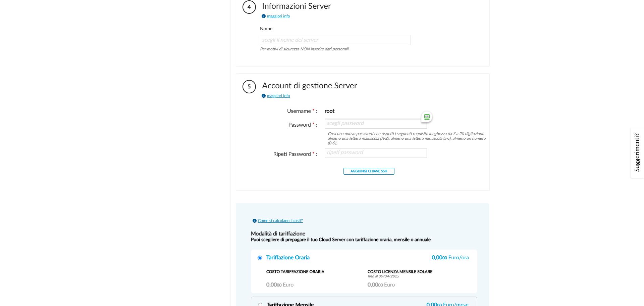Click the 'Account di gestione Server' heading
The width and height of the screenshot is (644, 306).
tap(309, 86)
